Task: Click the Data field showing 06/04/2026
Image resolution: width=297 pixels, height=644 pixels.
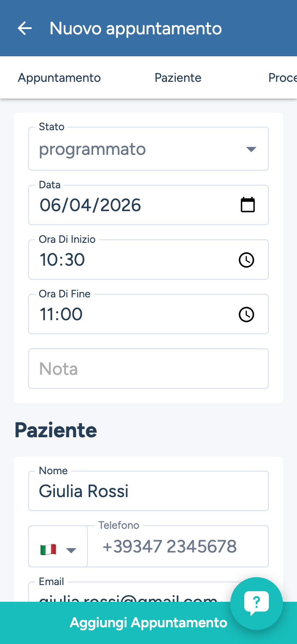Action: point(132,205)
